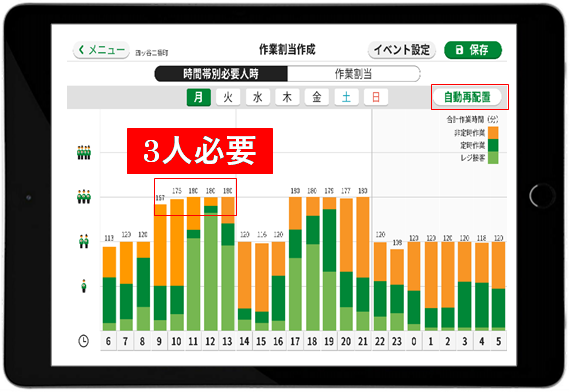
Task: Select hour 14 on the time axis
Action: 244,341
